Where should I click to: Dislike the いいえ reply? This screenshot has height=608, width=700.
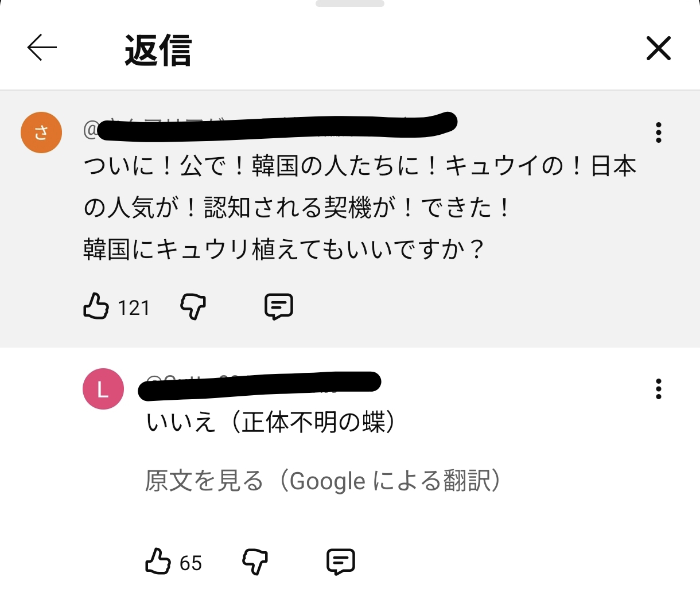point(255,562)
